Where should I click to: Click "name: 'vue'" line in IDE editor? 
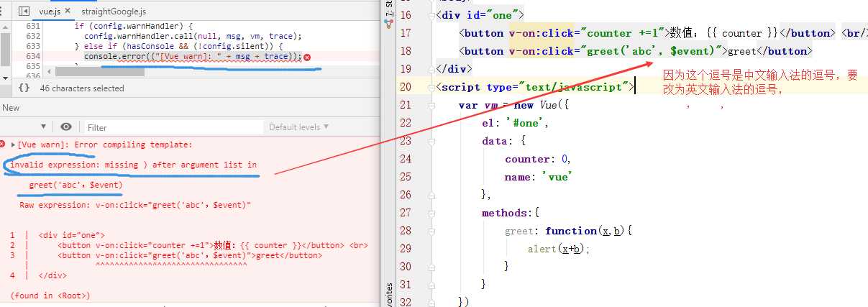pyautogui.click(x=537, y=177)
